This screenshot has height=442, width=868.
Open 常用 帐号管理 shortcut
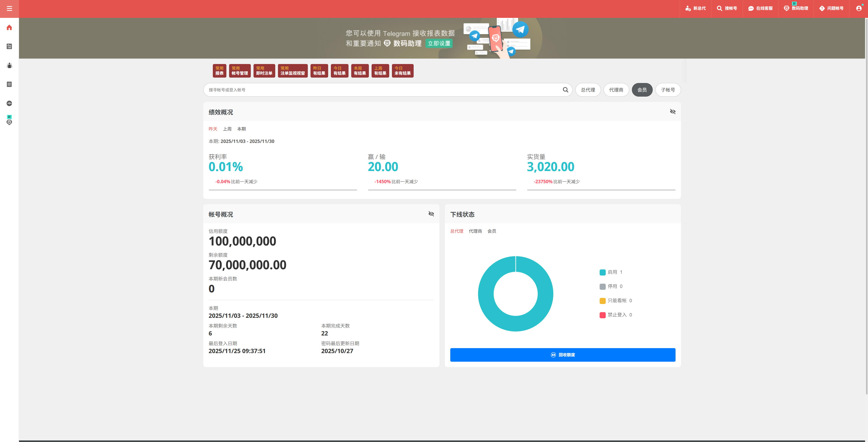coord(240,71)
